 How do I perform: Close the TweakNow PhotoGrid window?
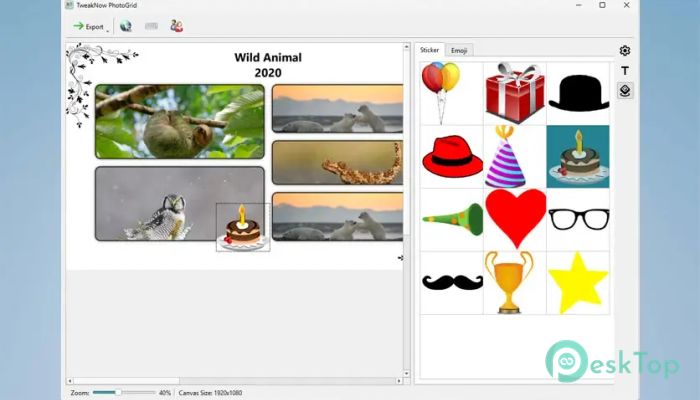[626, 5]
